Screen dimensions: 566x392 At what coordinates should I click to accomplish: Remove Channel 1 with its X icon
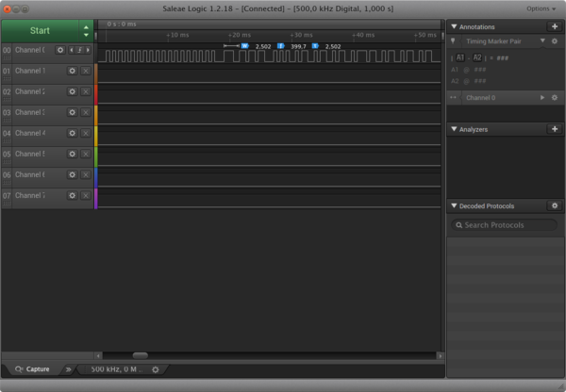[x=86, y=71]
